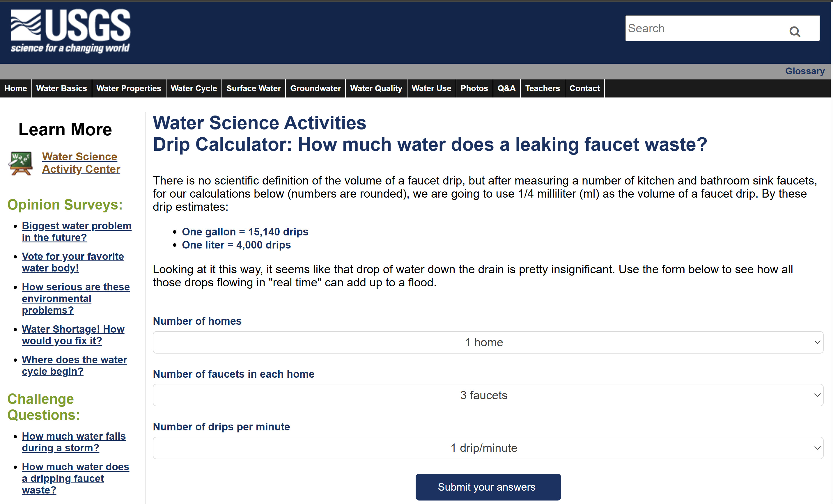This screenshot has height=504, width=833.
Task: Open the Glossary link
Action: point(804,71)
